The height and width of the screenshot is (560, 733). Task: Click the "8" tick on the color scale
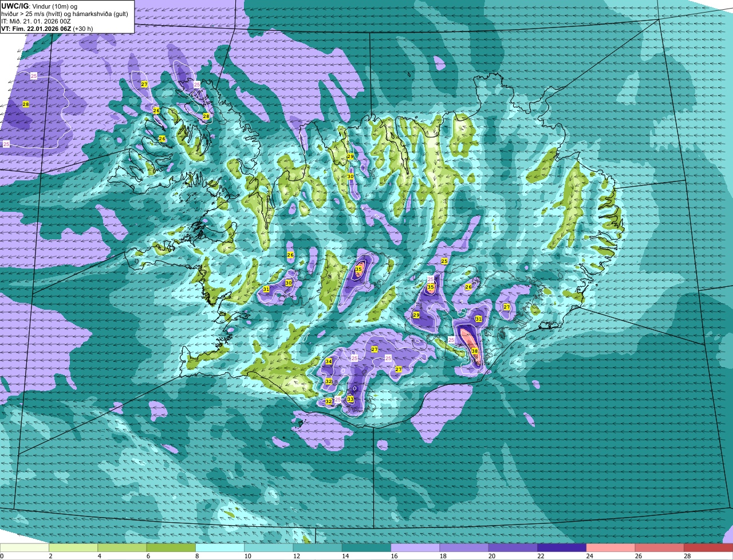(x=198, y=556)
